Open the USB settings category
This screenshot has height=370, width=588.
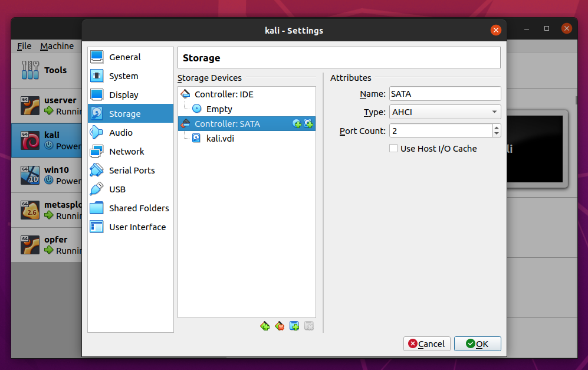[x=117, y=189]
